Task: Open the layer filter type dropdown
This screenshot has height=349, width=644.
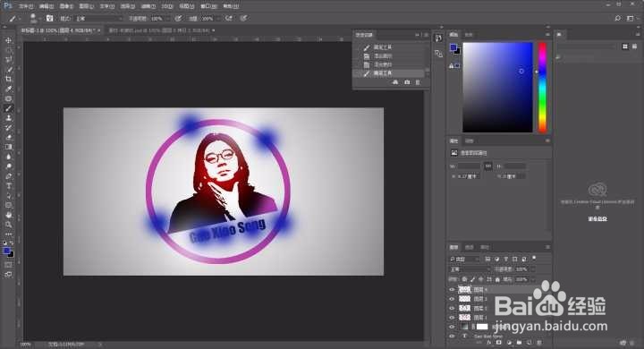Action: pos(464,259)
